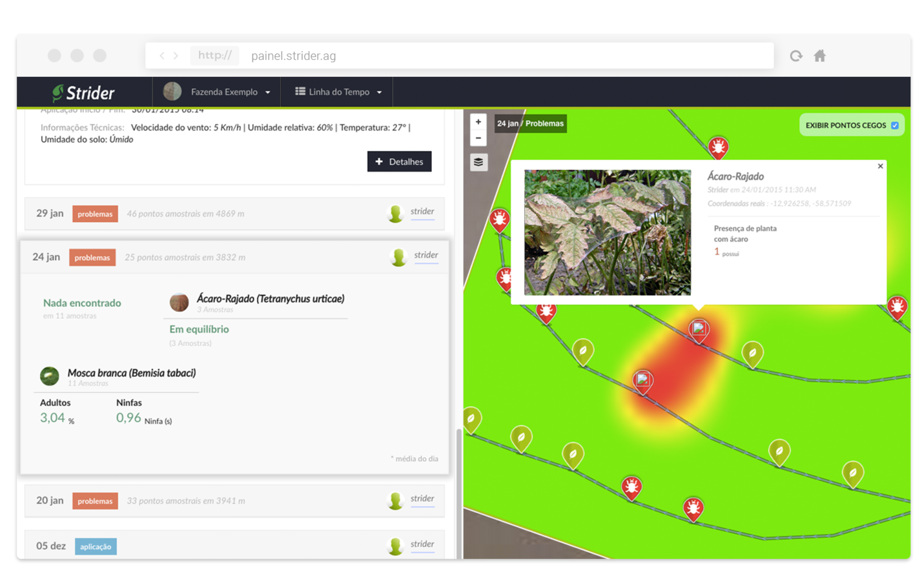Select bottom-rightmost leaf marker on map
This screenshot has height=581, width=924.
coord(853,474)
